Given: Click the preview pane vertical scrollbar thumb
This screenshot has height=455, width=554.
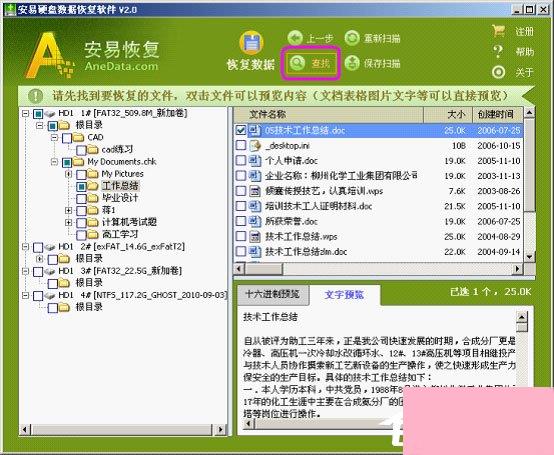Looking at the screenshot, I should (x=522, y=327).
